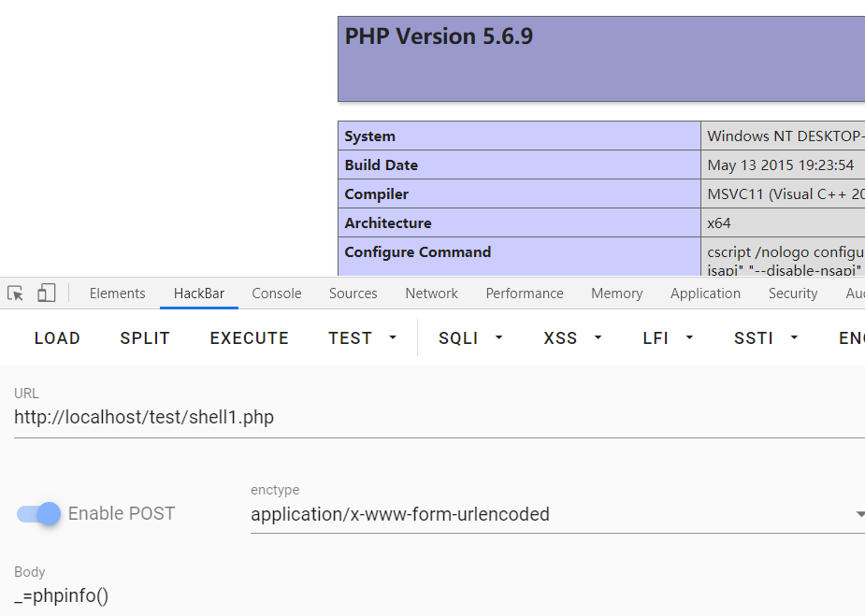865x616 pixels.
Task: Switch to the Elements tab
Action: point(118,294)
